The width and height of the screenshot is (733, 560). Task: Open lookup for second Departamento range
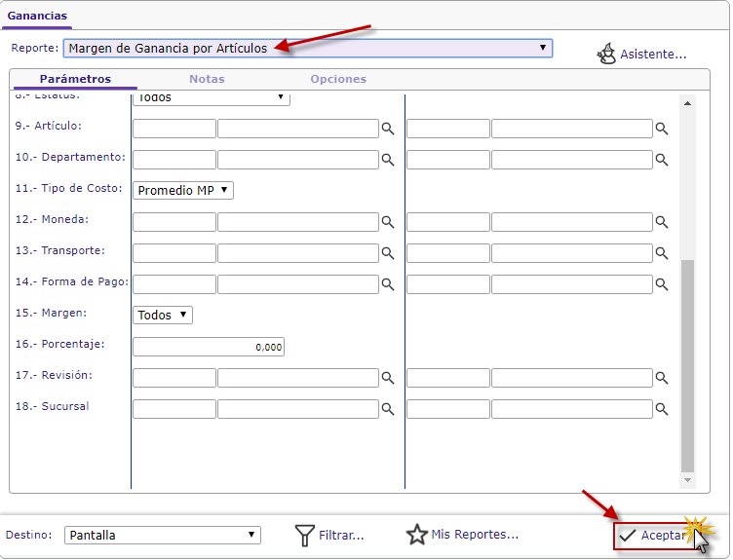pyautogui.click(x=662, y=160)
